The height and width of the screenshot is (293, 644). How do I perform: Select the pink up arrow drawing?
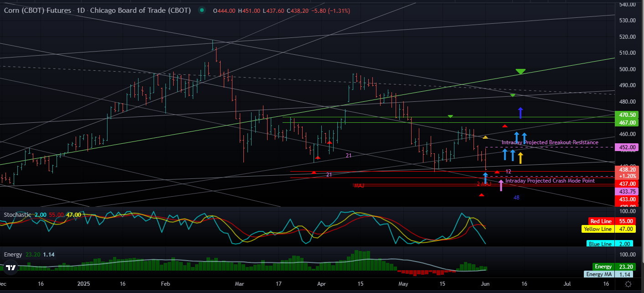[501, 185]
